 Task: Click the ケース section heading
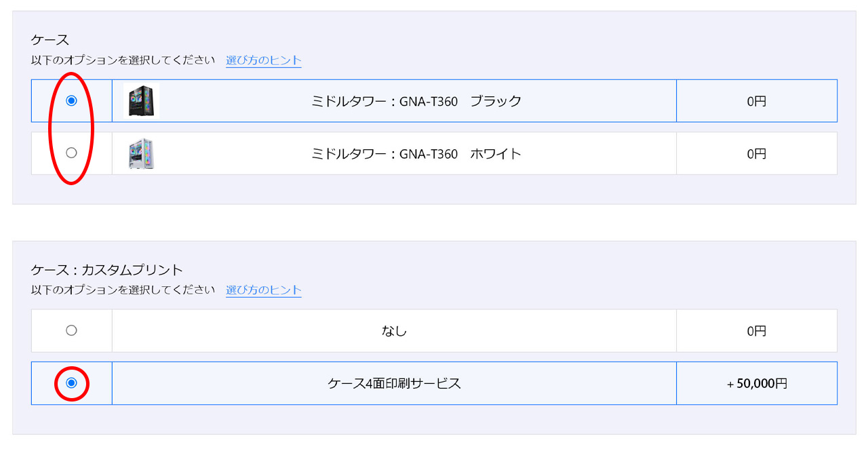click(50, 39)
